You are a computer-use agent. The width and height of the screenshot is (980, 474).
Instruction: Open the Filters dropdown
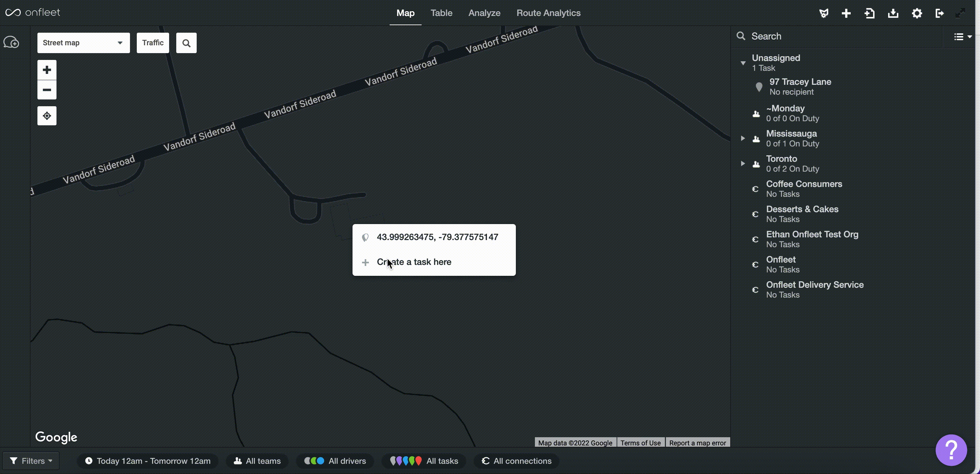point(31,461)
